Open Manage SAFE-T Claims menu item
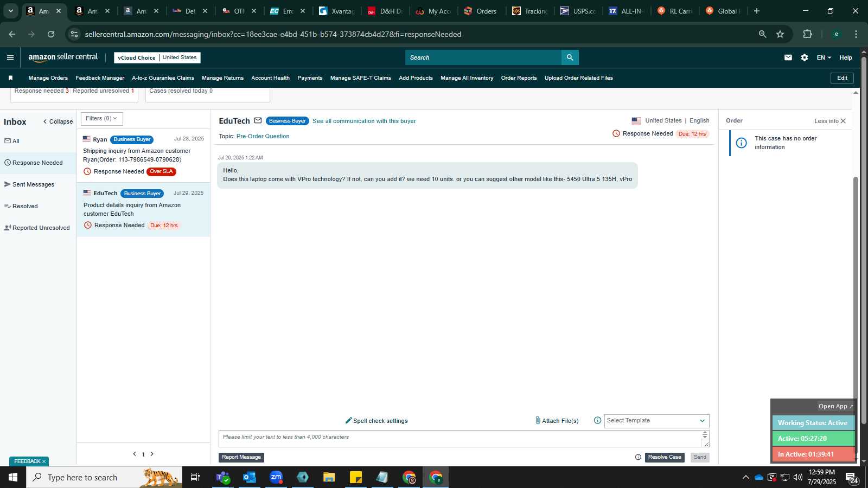 361,78
